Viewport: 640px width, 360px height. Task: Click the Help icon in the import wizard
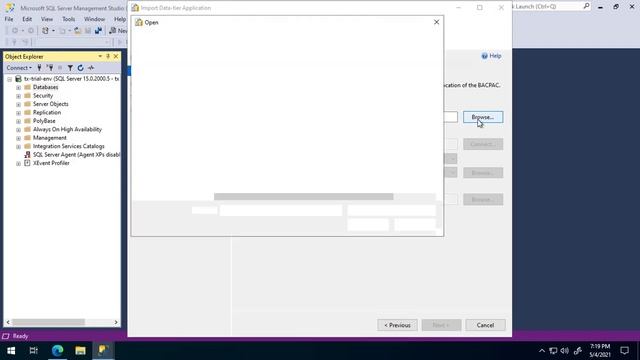tap(484, 56)
